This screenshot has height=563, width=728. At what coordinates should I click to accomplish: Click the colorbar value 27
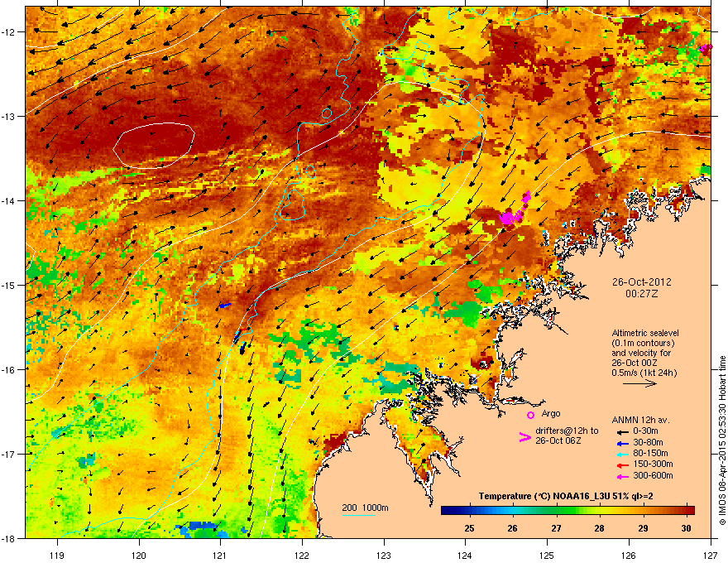556,528
